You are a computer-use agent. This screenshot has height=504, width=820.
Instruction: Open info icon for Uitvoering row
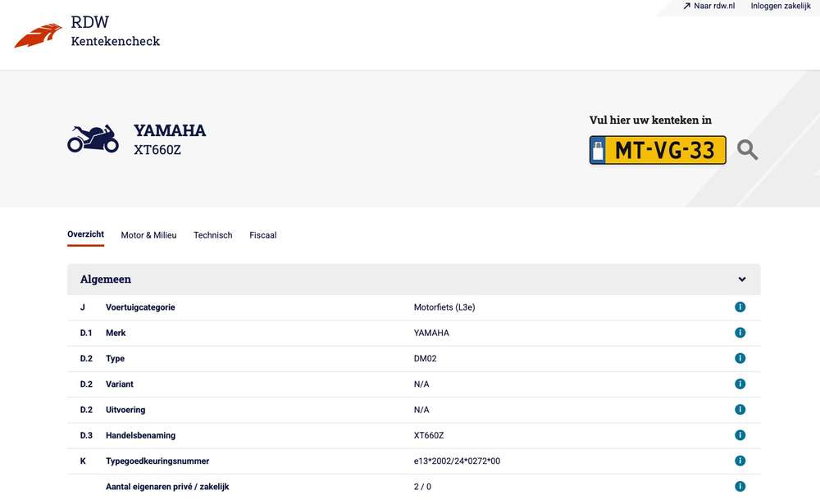tap(740, 410)
